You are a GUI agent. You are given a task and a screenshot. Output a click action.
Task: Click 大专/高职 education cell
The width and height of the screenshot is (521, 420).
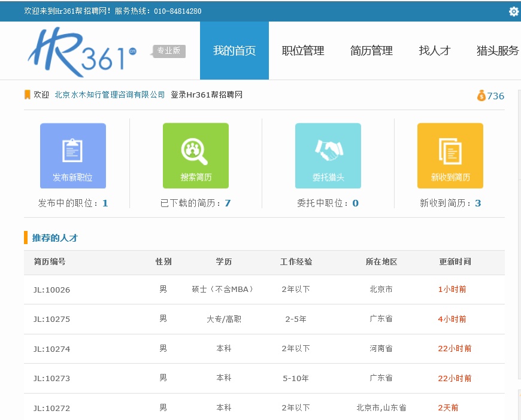[224, 319]
